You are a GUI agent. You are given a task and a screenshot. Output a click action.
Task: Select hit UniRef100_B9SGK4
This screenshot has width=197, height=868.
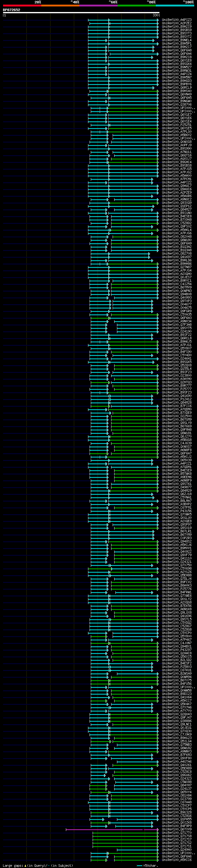click(x=177, y=64)
